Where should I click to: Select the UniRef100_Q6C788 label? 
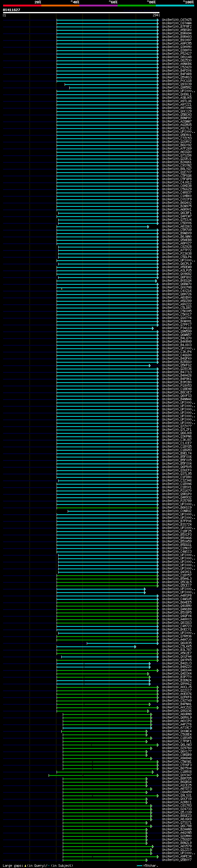coord(177,826)
